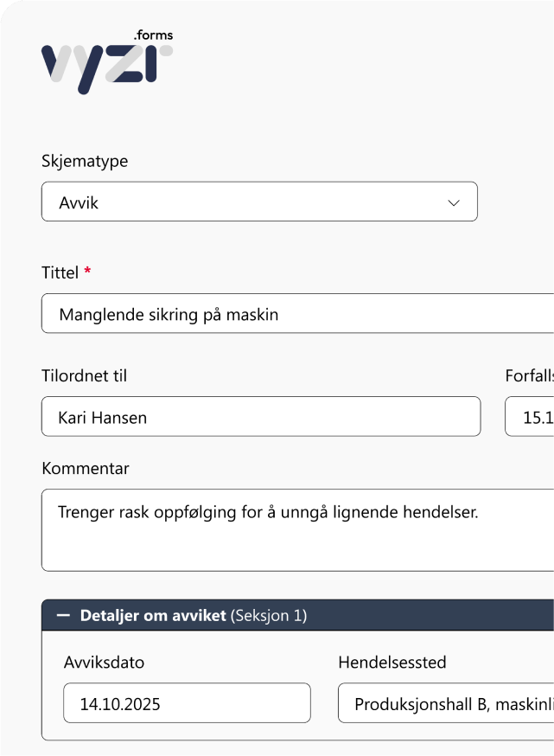Select the Avviksdato field showing 14.10.2025
The image size is (554, 756).
186,703
